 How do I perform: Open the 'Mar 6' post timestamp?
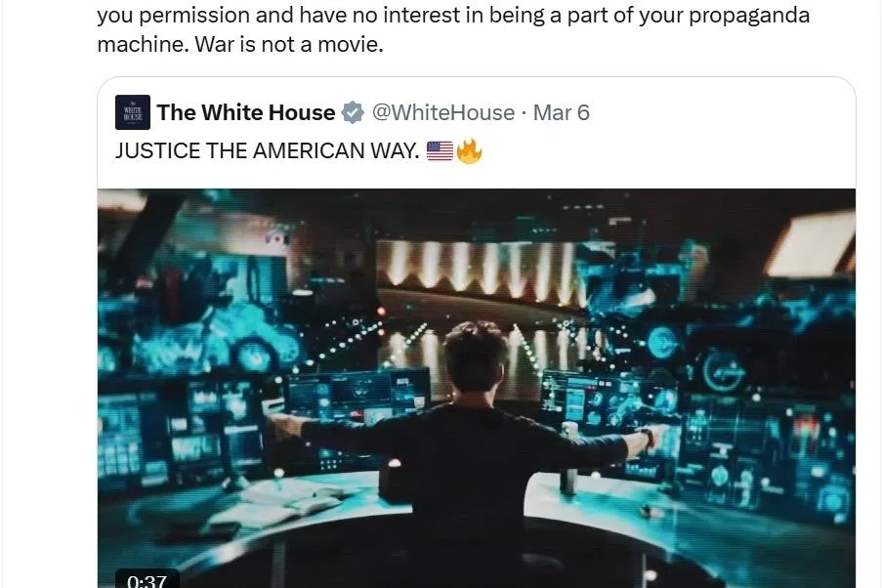pos(562,112)
